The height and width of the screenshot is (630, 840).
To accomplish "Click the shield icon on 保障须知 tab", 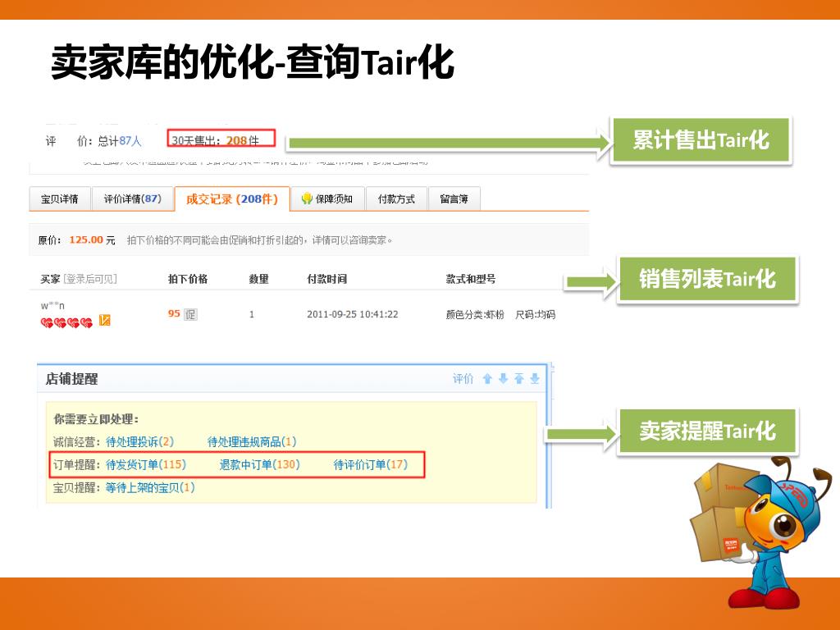I will [307, 199].
